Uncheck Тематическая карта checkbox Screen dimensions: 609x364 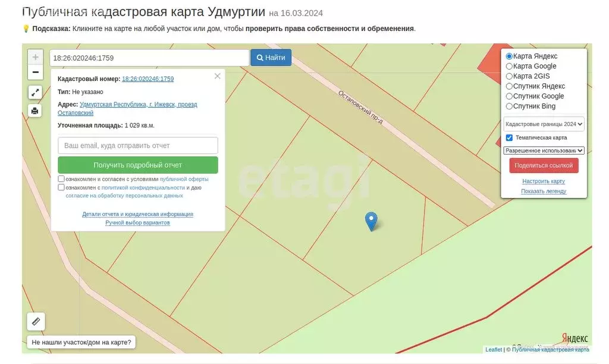[509, 138]
